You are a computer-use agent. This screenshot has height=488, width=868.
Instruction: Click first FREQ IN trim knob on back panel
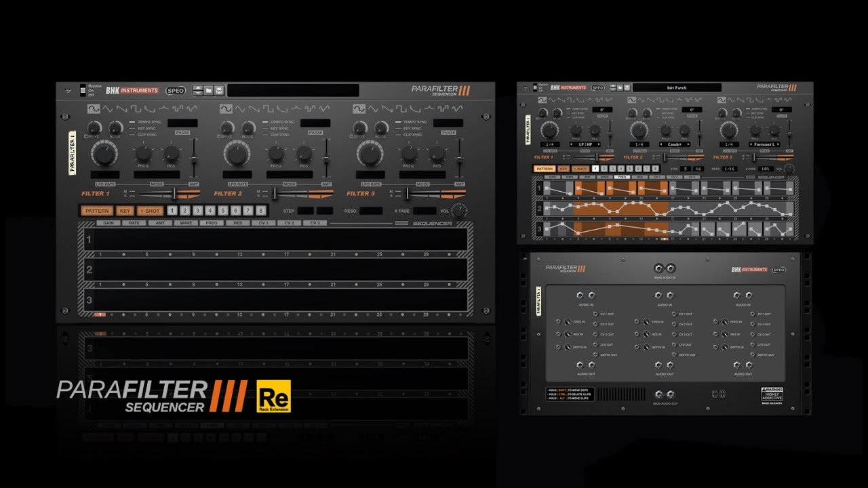point(567,322)
